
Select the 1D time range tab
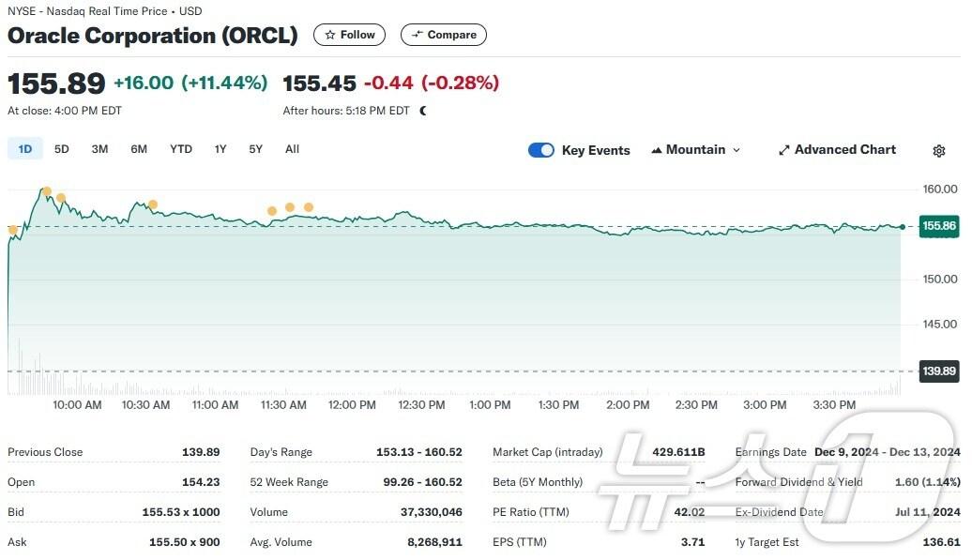coord(25,149)
